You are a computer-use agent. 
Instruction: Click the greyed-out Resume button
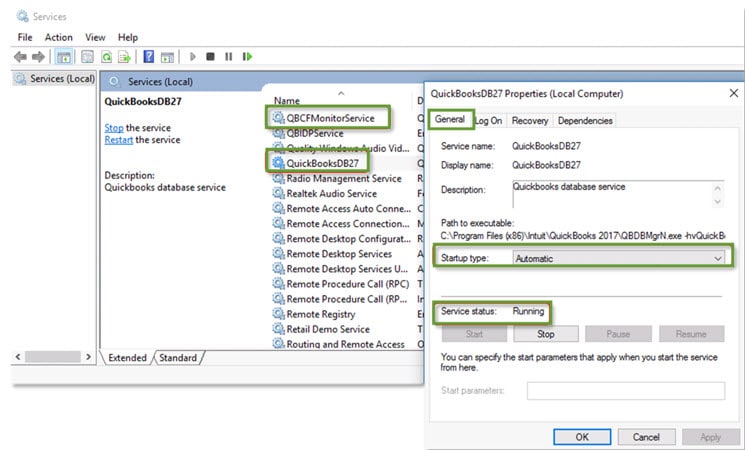click(x=691, y=334)
